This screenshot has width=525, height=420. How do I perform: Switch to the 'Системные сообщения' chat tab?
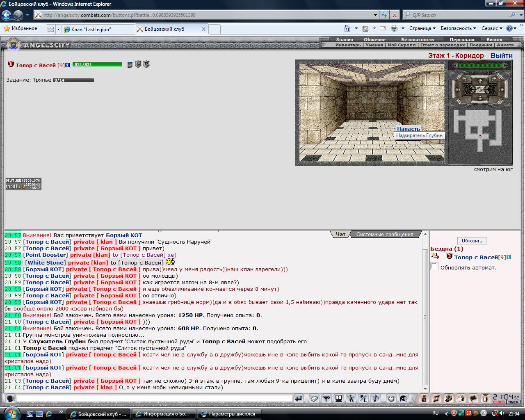tap(385, 235)
